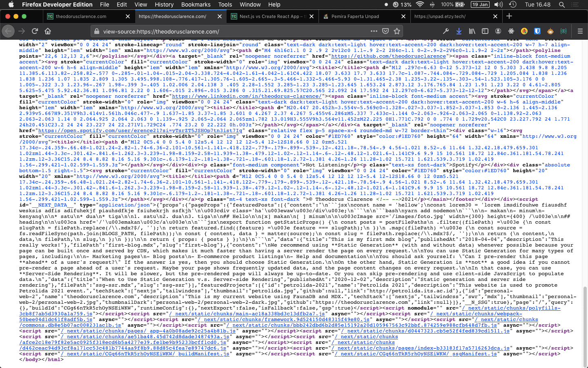
Task: Reload the current page
Action: [35, 31]
